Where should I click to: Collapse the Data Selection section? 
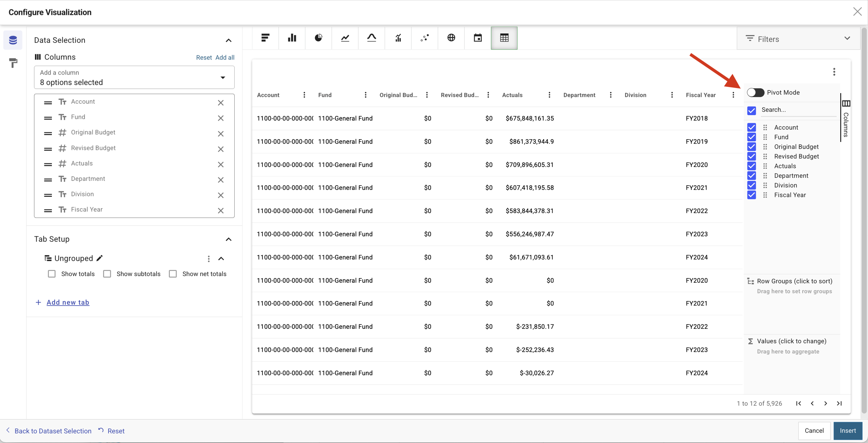[229, 40]
